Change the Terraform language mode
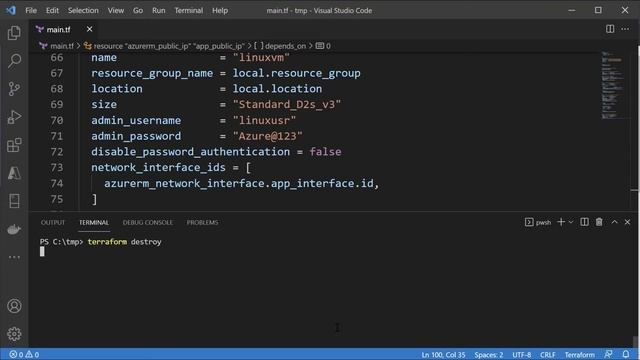 tap(580, 354)
